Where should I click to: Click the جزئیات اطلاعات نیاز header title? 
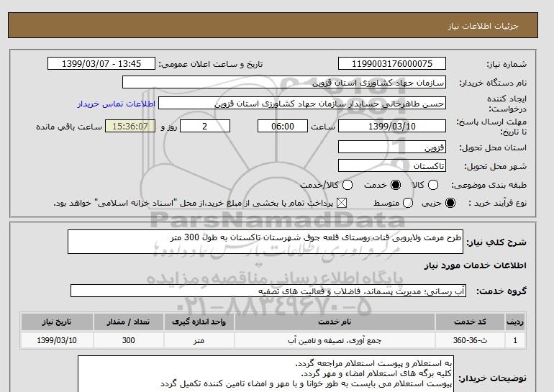pyautogui.click(x=483, y=26)
